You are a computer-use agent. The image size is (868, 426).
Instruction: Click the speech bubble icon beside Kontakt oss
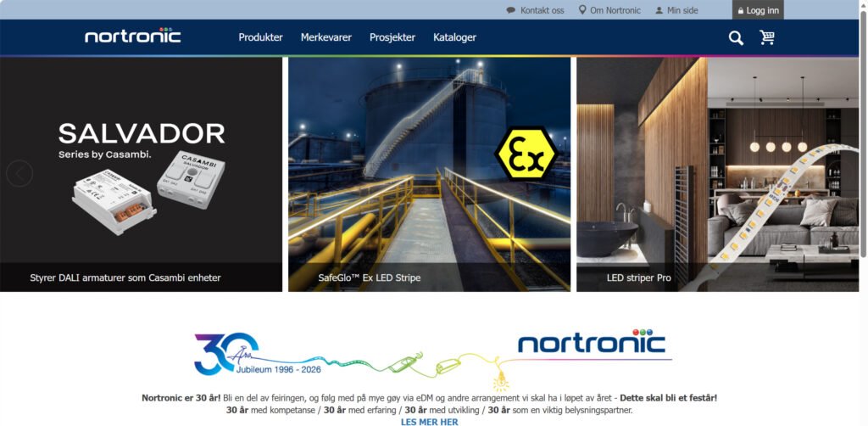coord(511,10)
